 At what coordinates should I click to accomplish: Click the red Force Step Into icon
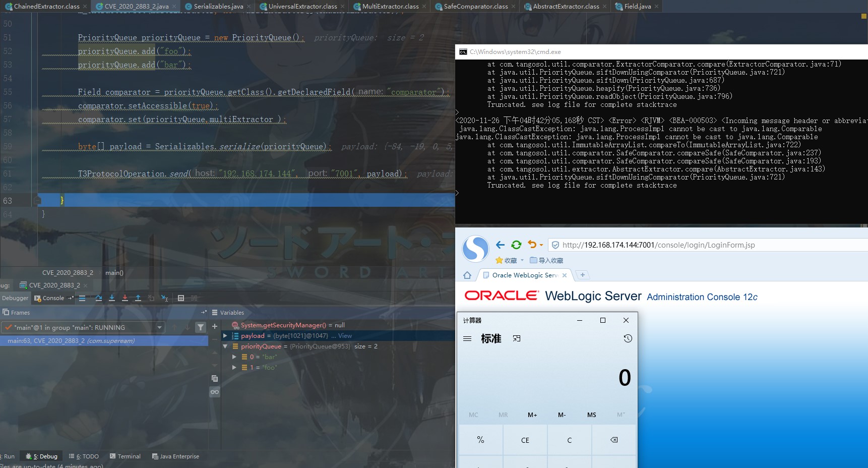(125, 298)
